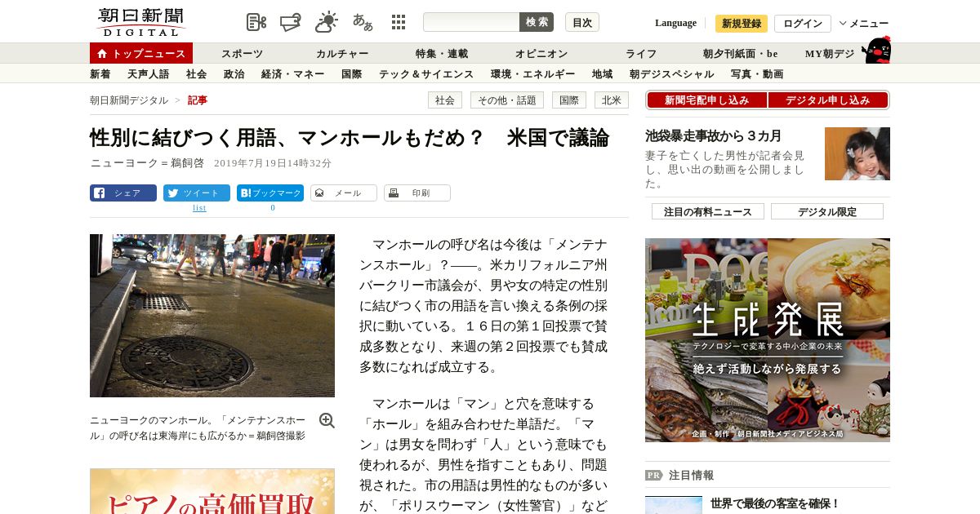Go to テック＆サイエンス submenu
This screenshot has width=980, height=514.
(x=426, y=74)
